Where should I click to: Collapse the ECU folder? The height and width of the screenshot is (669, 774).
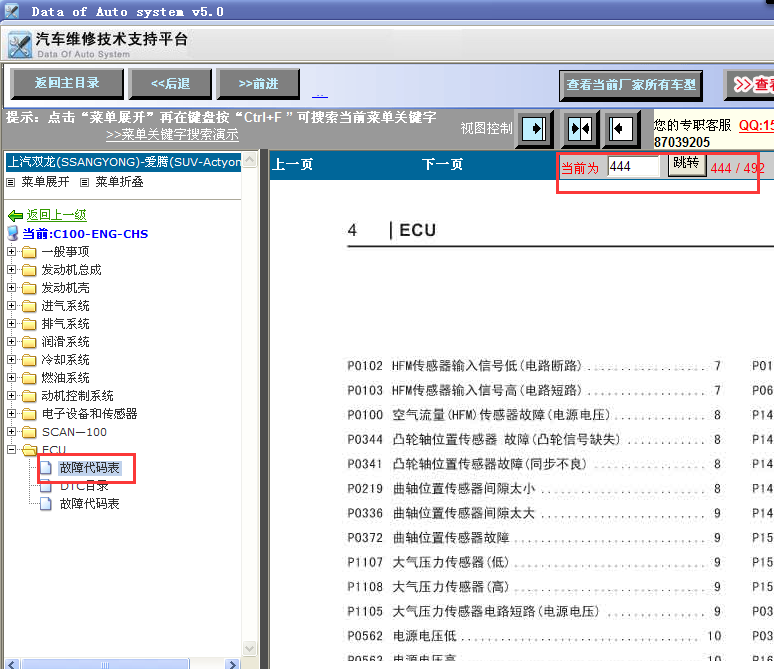point(11,449)
